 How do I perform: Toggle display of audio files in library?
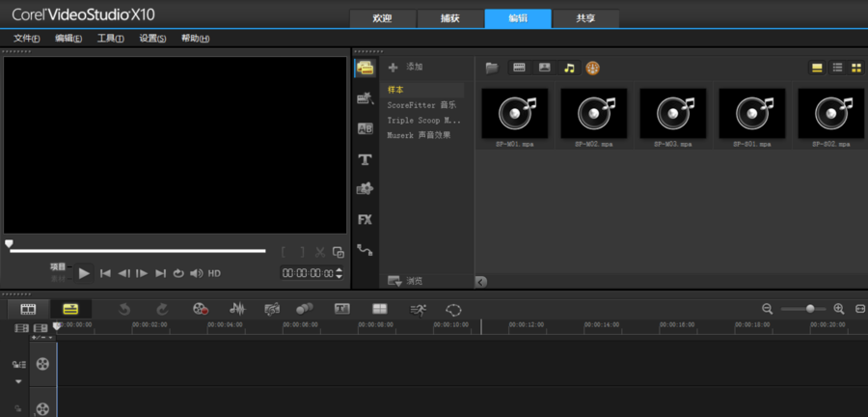pyautogui.click(x=569, y=68)
